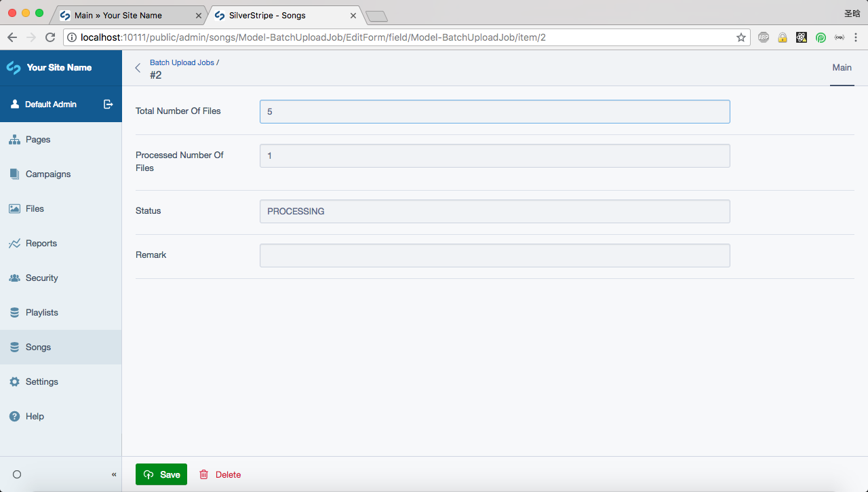
Task: Click the yellow padlock extension icon
Action: (783, 37)
